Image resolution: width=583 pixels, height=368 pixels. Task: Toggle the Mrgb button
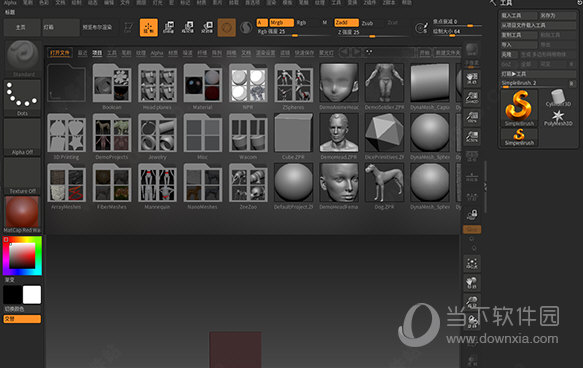281,23
